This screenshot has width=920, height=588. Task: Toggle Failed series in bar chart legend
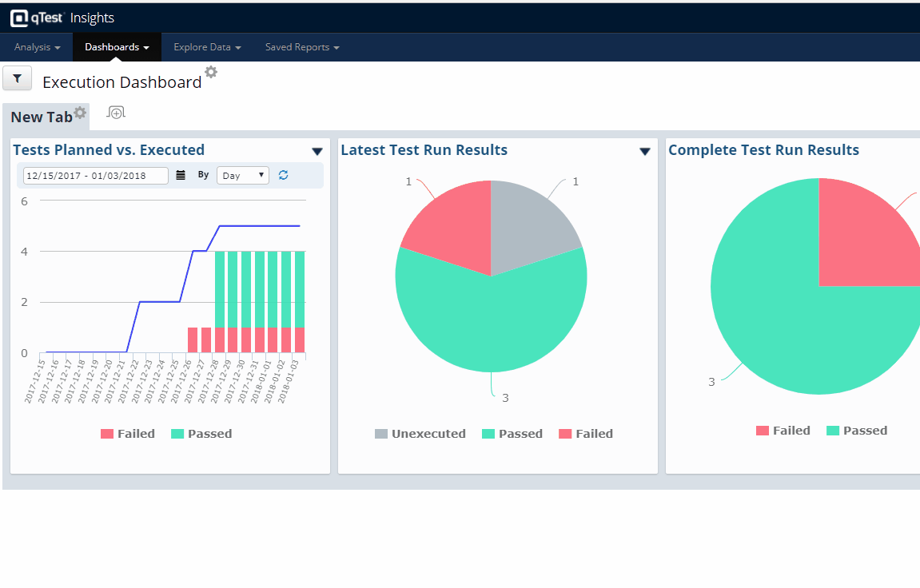pyautogui.click(x=128, y=434)
